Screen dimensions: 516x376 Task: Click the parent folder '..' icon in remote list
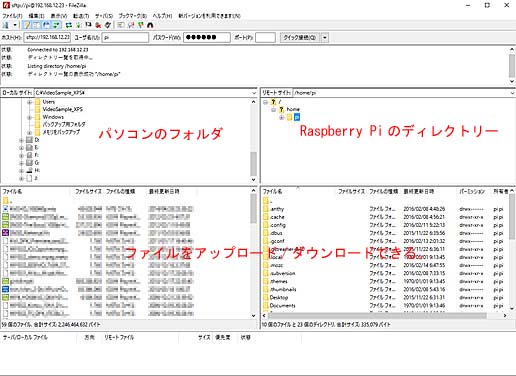tap(266, 201)
